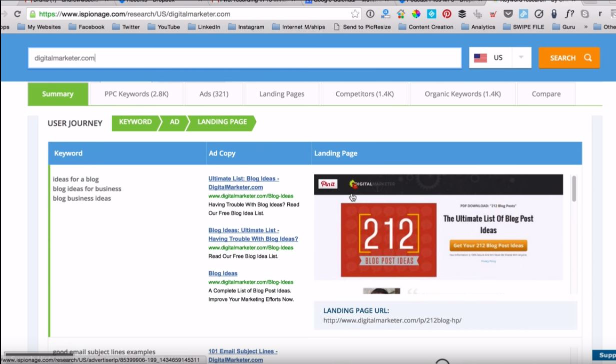616x364 pixels.
Task: Click keyword 'ideas for a blog'
Action: [x=76, y=179]
